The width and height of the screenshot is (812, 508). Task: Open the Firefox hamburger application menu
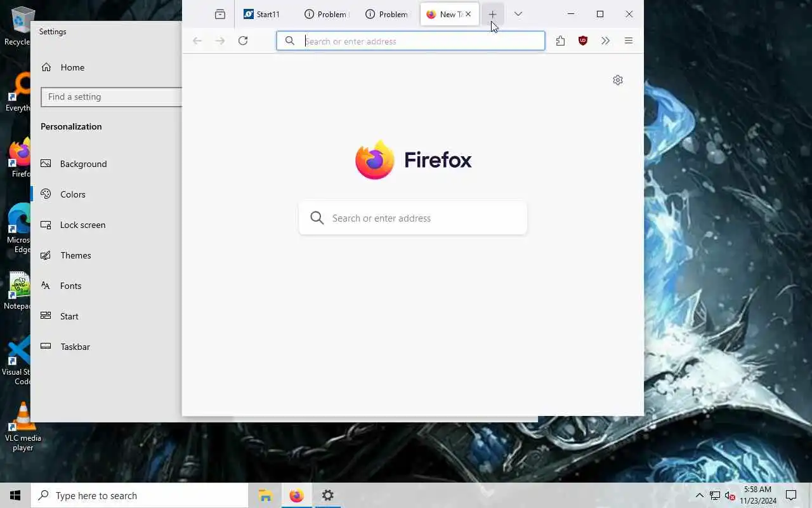[x=629, y=41]
